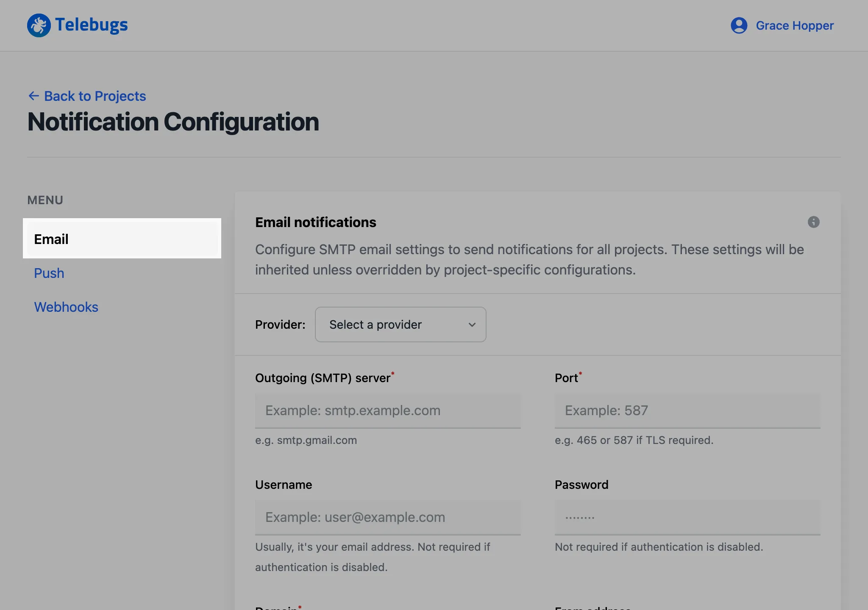
Task: Click the user avatar icon
Action: (739, 25)
